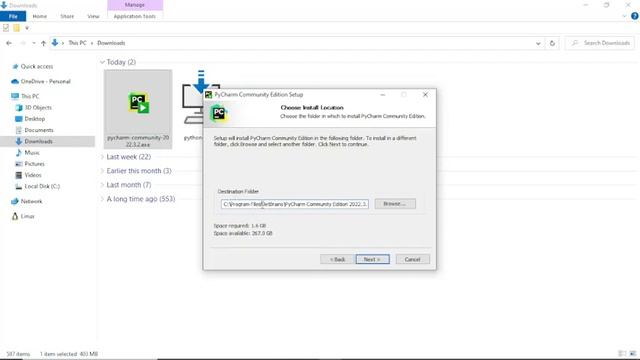Switch to the View ribbon tab

click(93, 16)
